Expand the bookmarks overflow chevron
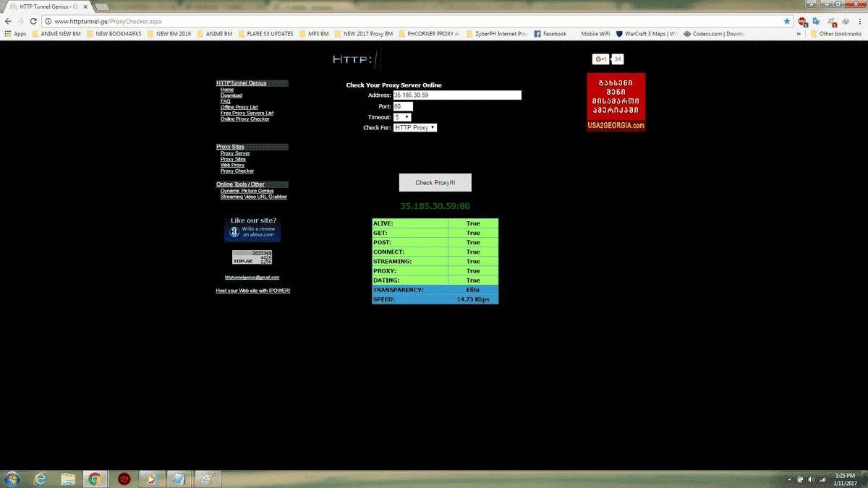 (x=799, y=34)
